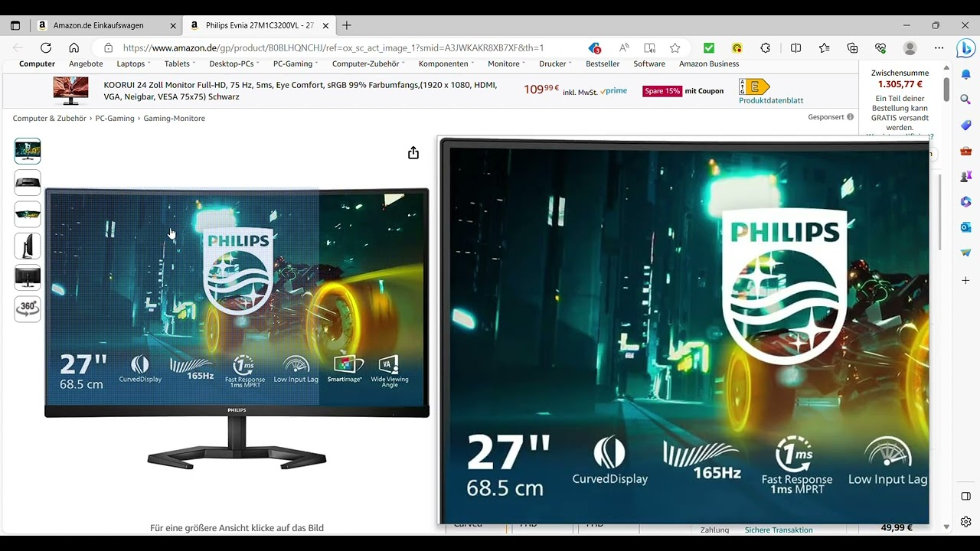Viewport: 980px width, 551px height.
Task: Click the address bar URL field
Action: click(x=333, y=47)
